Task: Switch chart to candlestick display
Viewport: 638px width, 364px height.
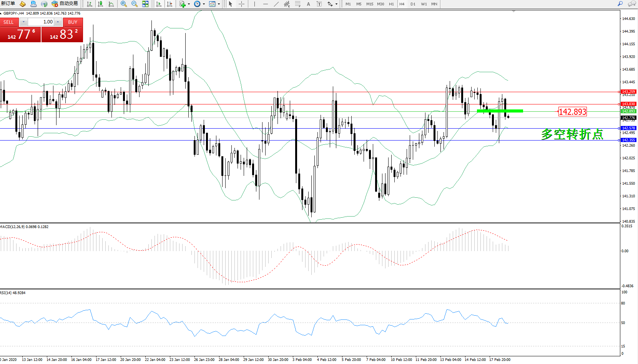Action: [100, 4]
